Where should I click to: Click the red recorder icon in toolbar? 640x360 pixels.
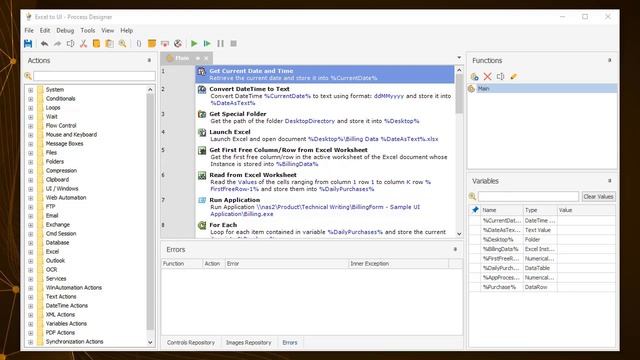tap(165, 44)
